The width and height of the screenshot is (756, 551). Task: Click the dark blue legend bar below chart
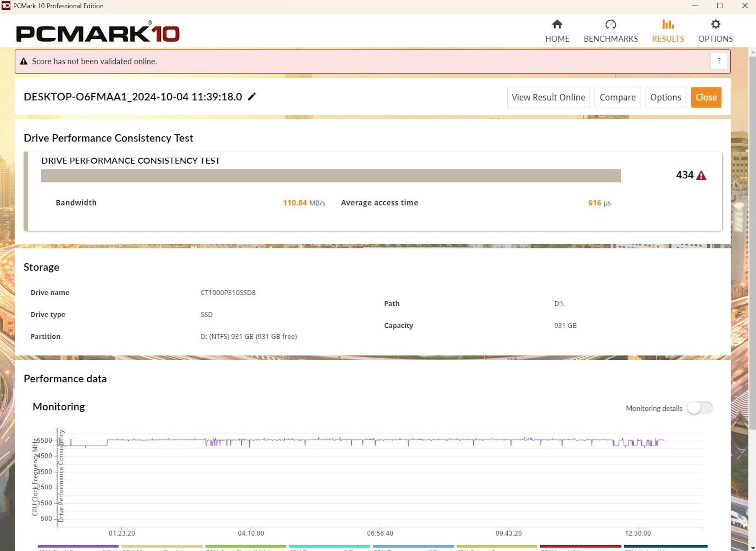tap(665, 546)
